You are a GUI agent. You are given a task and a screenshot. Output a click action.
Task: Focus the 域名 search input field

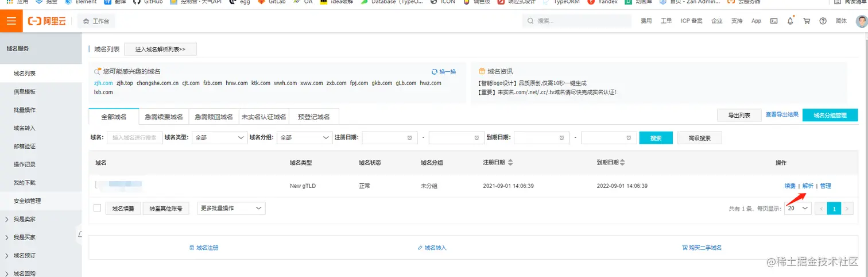(x=134, y=138)
